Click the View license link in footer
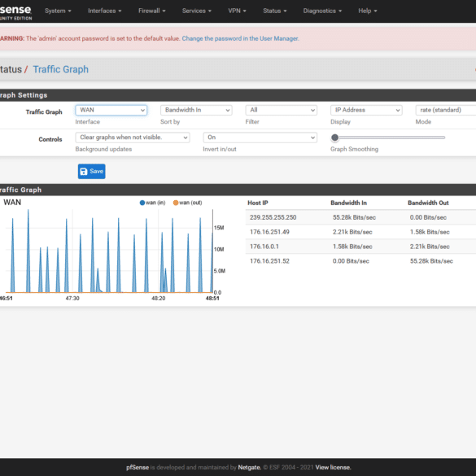The image size is (476, 476). [x=333, y=467]
